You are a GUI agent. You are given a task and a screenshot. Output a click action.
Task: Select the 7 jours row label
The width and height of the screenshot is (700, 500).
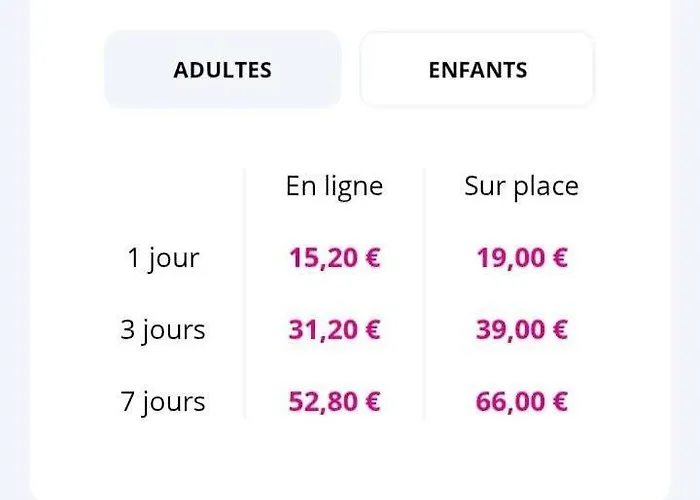point(163,402)
